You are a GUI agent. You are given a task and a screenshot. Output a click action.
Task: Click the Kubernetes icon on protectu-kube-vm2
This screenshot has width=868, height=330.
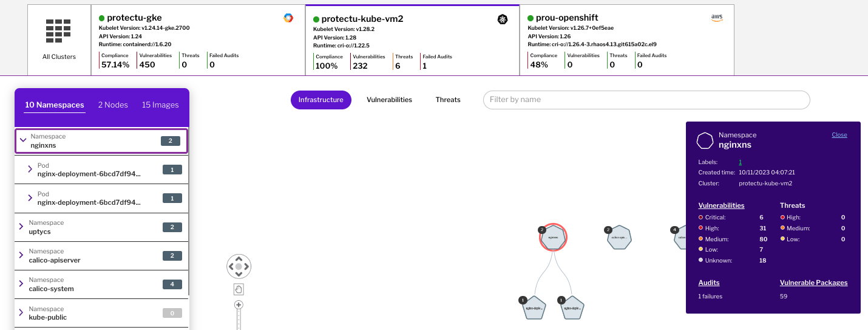tap(502, 19)
